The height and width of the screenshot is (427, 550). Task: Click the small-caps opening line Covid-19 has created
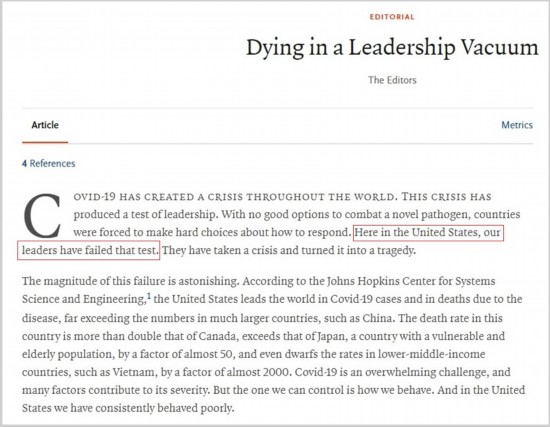coord(282,197)
